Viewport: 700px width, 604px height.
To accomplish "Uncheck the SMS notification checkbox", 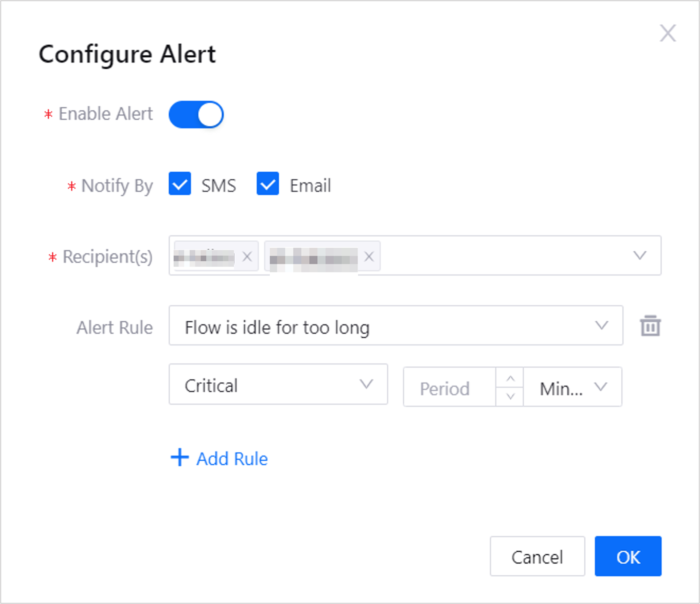I will point(180,184).
